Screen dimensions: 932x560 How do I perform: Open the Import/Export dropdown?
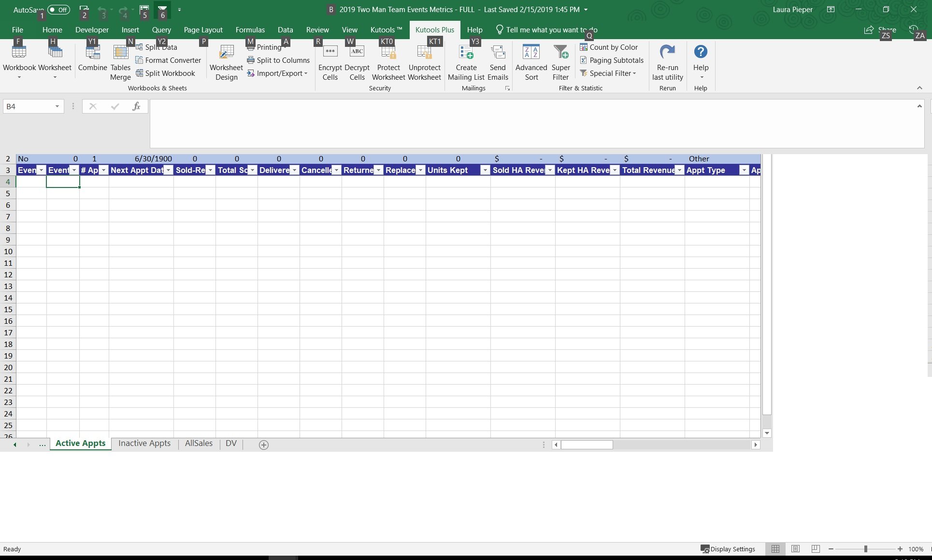point(277,73)
